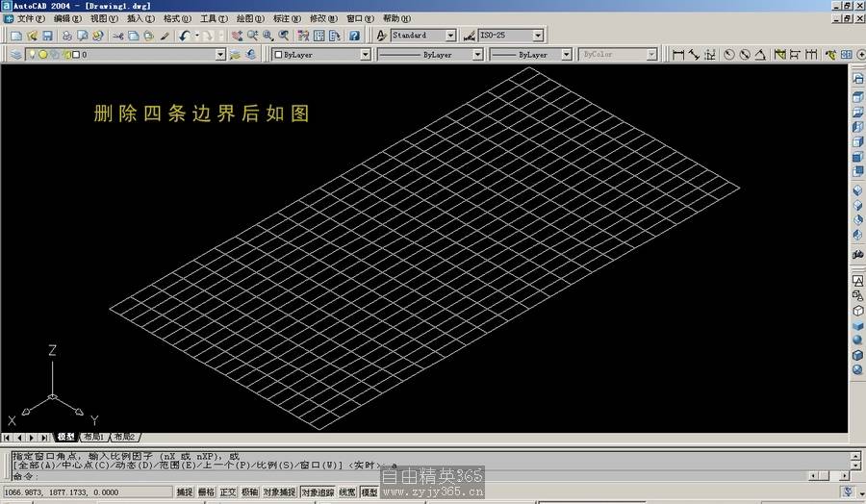Open the Layer Properties Manager icon
866x504 pixels.
click(x=16, y=55)
